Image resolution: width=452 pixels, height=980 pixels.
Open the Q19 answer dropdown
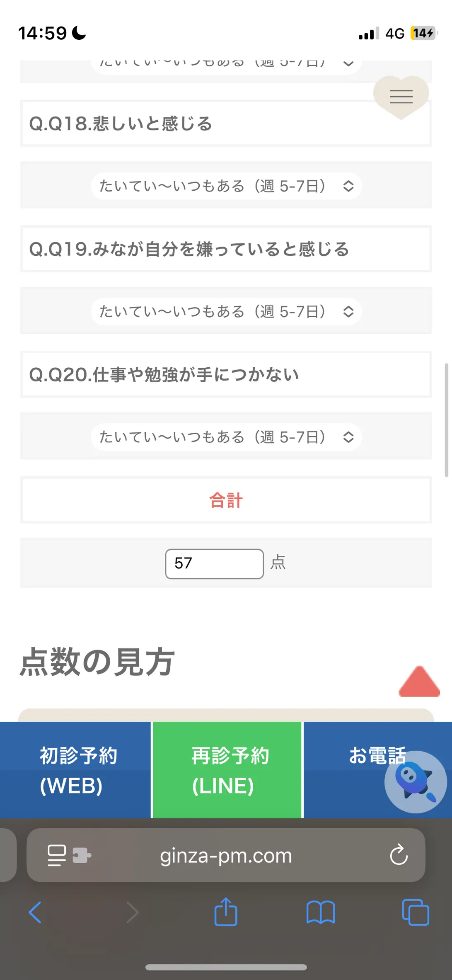point(226,311)
